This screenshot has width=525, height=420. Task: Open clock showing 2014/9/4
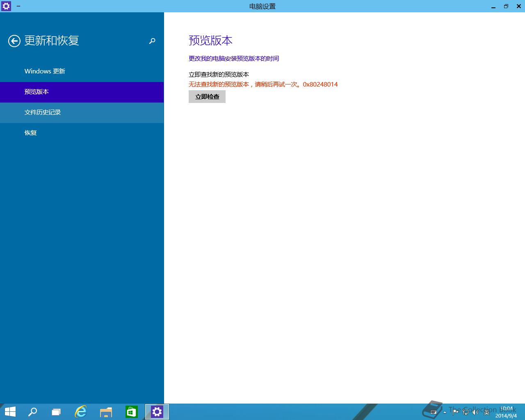[507, 412]
